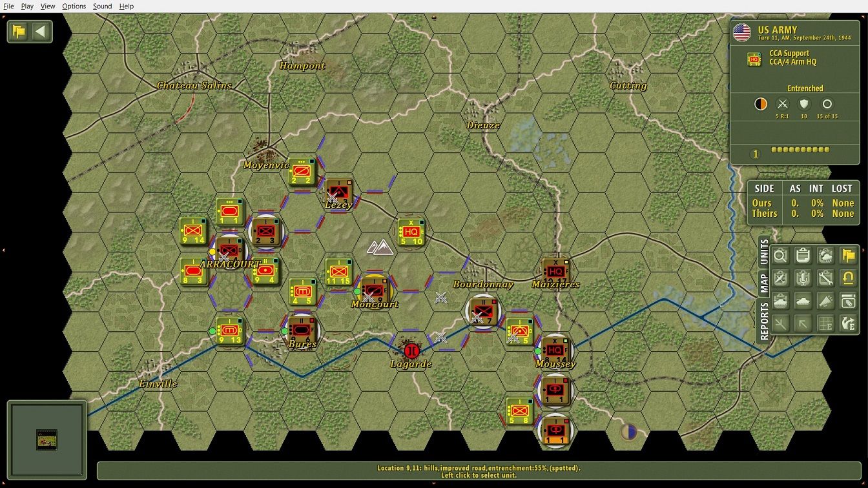
Task: Click the crossed swords attack icon
Action: (783, 104)
